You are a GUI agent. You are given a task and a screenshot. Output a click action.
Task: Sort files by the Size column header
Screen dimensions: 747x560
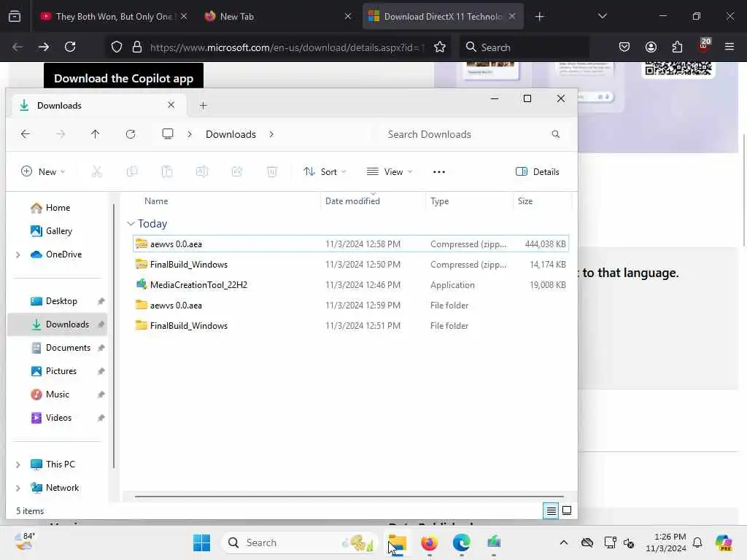click(542, 201)
